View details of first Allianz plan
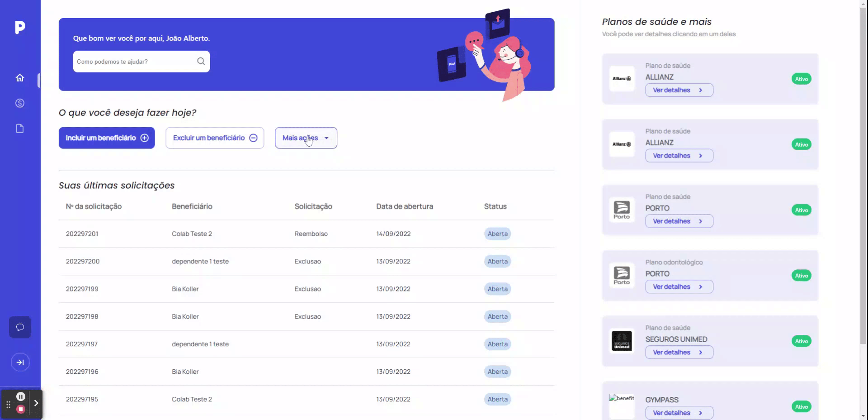Image resolution: width=868 pixels, height=420 pixels. [679, 90]
